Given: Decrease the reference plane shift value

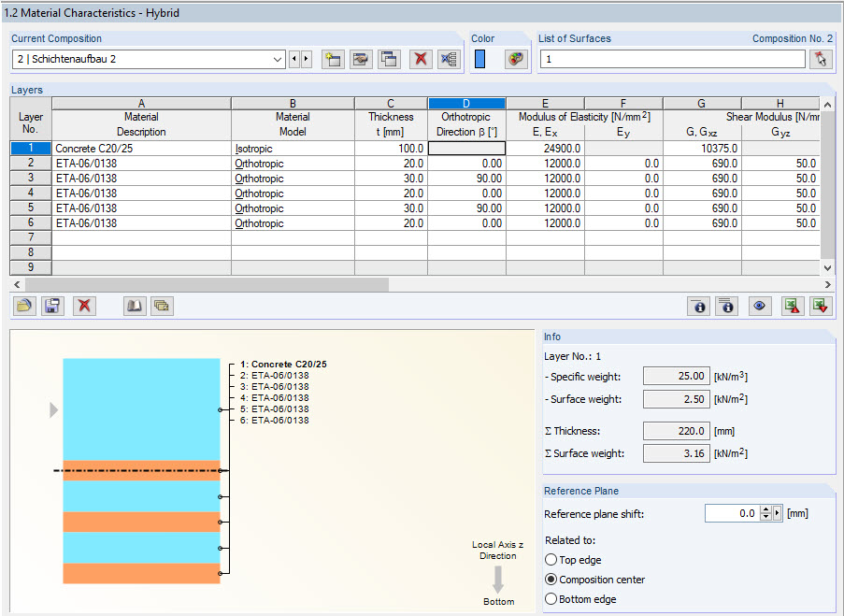Looking at the screenshot, I should click(765, 517).
